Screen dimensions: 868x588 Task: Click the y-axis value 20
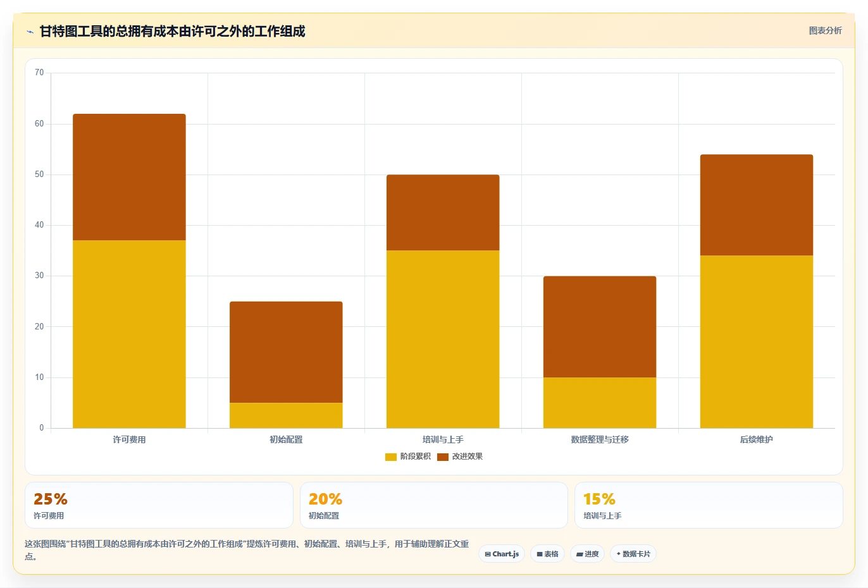tap(39, 327)
